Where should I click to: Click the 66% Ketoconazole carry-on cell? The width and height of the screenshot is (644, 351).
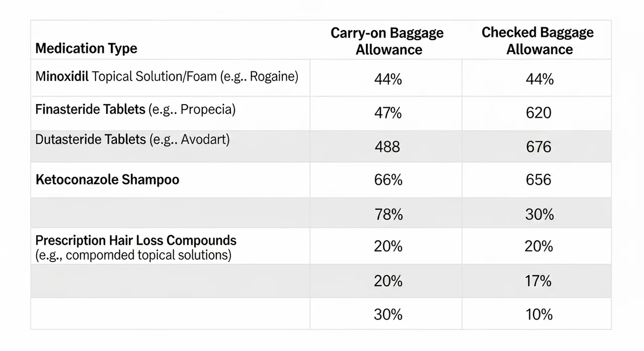[x=388, y=180]
